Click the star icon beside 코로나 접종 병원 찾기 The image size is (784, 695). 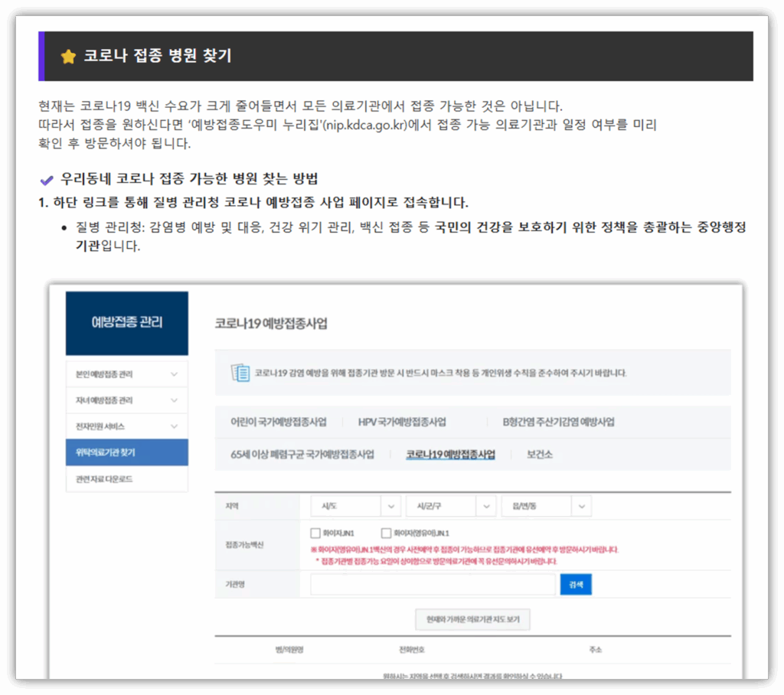coord(68,56)
